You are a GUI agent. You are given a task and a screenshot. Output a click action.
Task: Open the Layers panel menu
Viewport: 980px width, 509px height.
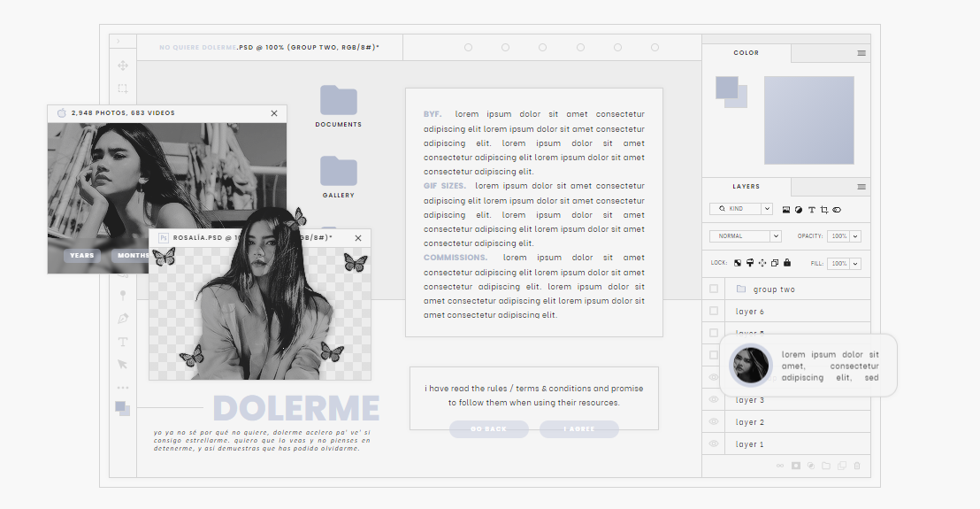coord(861,187)
